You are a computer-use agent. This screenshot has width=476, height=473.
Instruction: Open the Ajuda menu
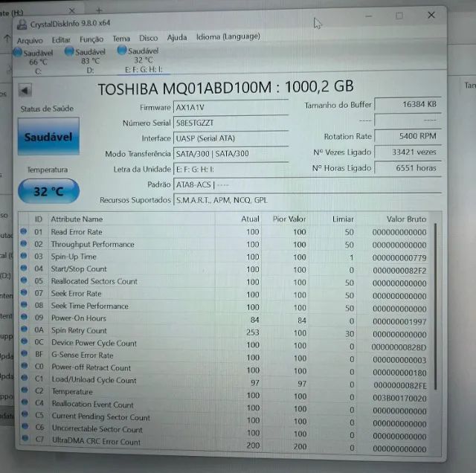[177, 38]
